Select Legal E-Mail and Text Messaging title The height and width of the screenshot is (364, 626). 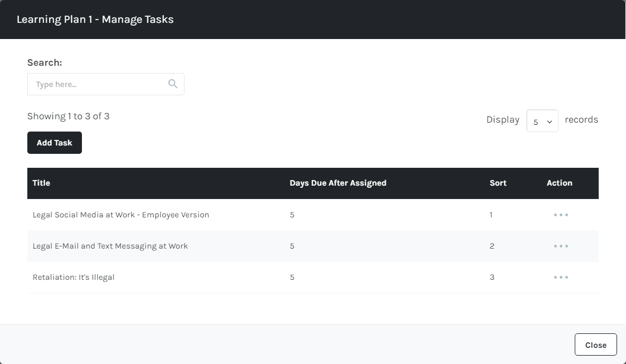110,246
